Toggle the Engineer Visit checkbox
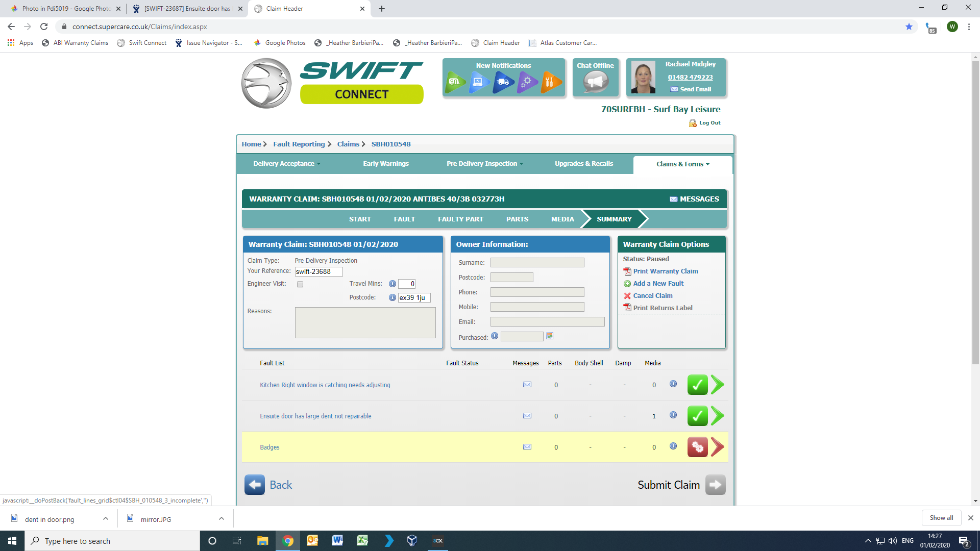 [300, 285]
